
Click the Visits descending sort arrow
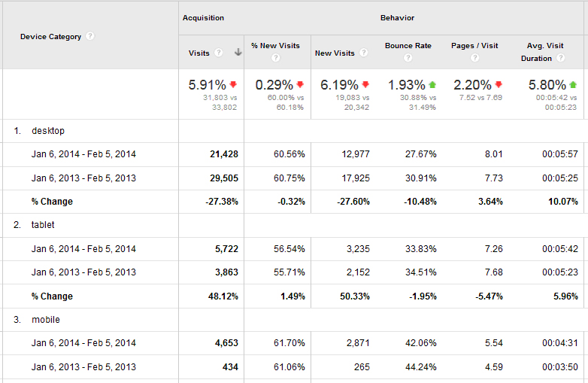coord(238,52)
